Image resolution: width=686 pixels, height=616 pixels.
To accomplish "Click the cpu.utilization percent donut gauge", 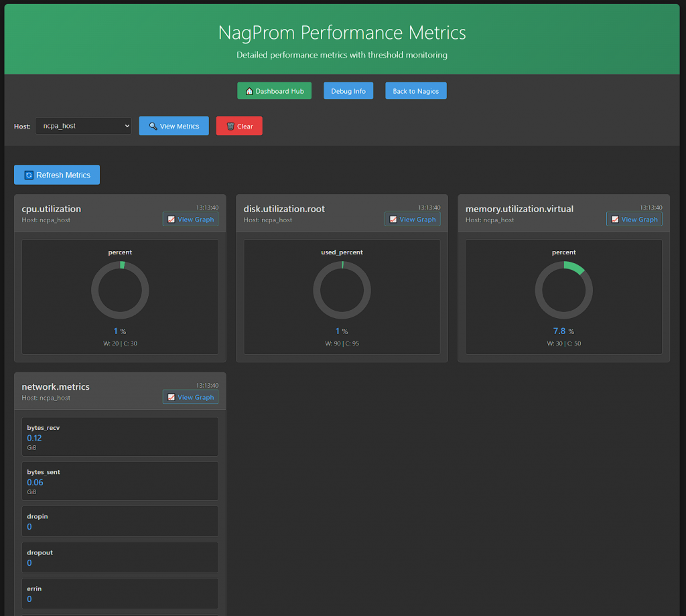I will pos(120,290).
